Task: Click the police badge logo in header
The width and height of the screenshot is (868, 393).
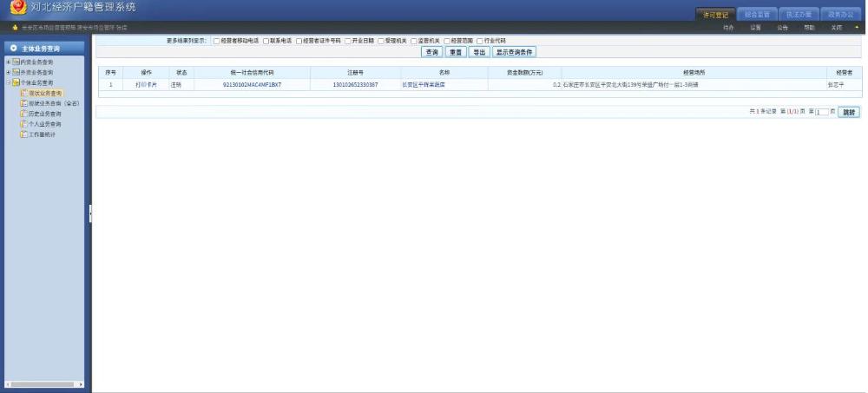Action: 15,10
